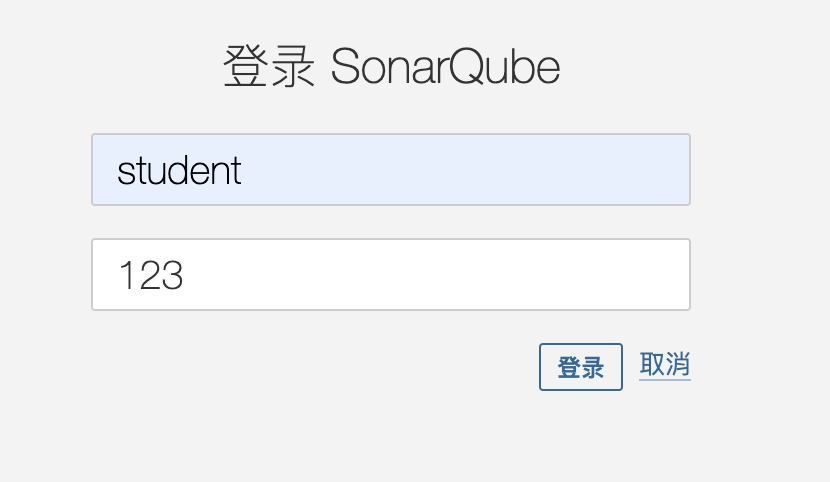Place cursor in the "student" text box
The width and height of the screenshot is (830, 482).
(390, 170)
